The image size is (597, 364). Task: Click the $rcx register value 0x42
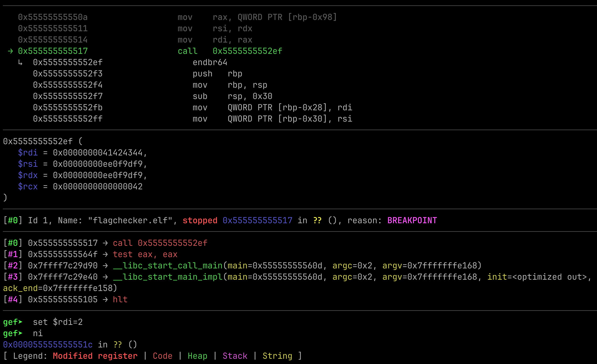tap(97, 186)
